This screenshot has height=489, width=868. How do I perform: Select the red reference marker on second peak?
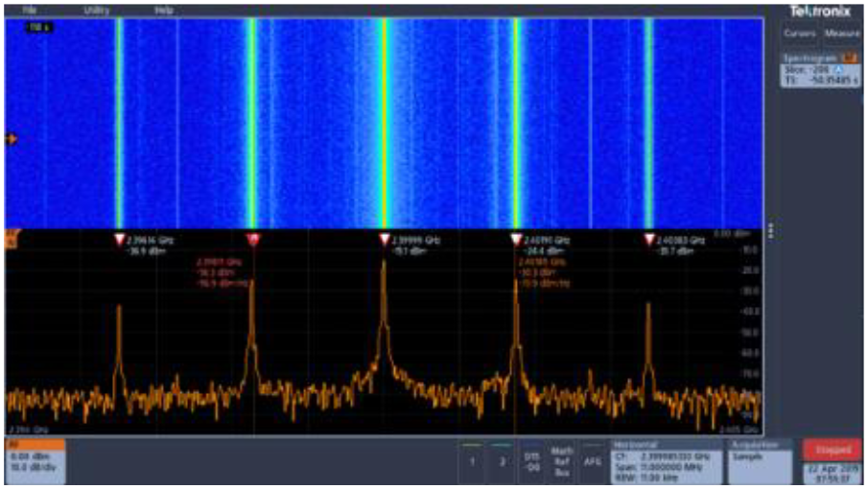tap(253, 239)
